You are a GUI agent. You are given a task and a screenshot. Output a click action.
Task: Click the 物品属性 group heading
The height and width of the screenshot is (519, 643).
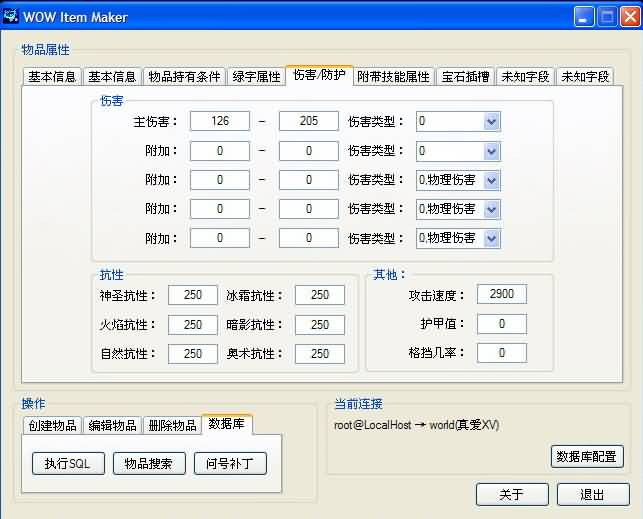coord(46,50)
